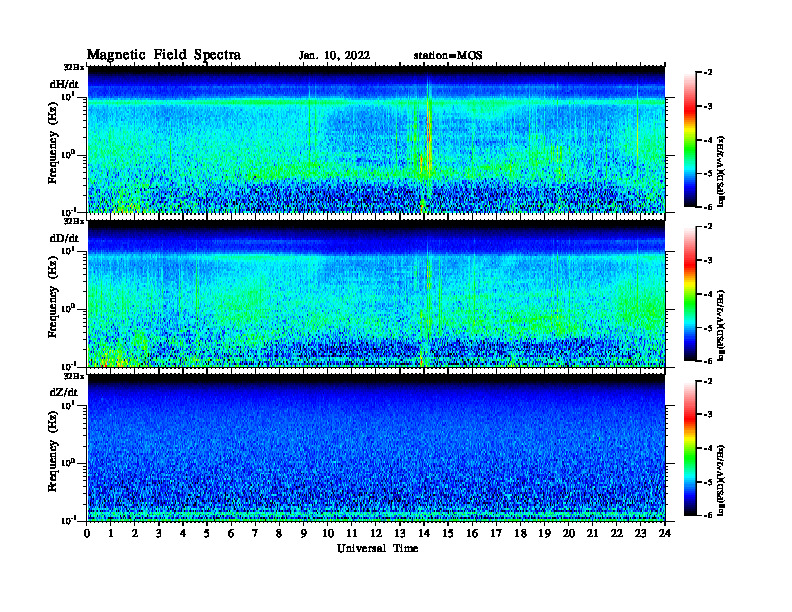Click the hour 16 tick label
Viewport: 792px width, 612px height.
(472, 533)
